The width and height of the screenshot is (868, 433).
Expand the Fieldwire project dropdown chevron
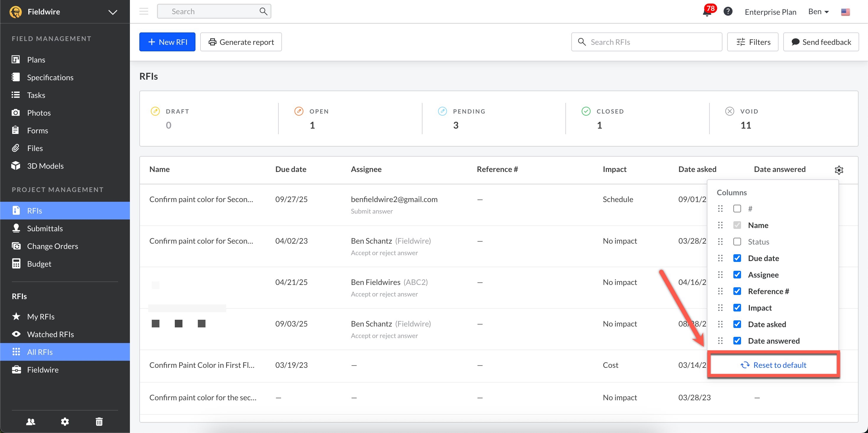(x=112, y=12)
